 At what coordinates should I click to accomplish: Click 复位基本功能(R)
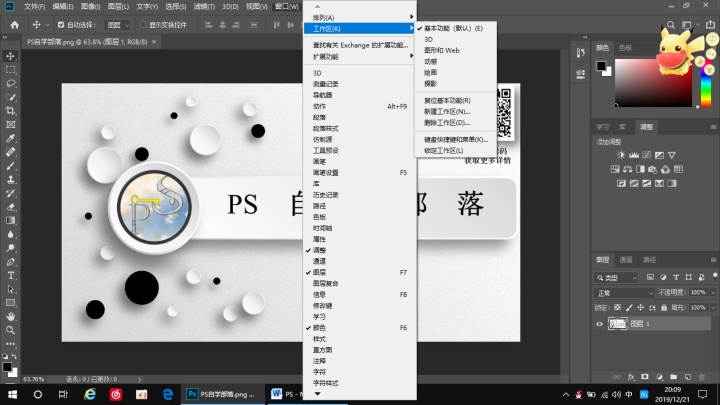pos(455,101)
